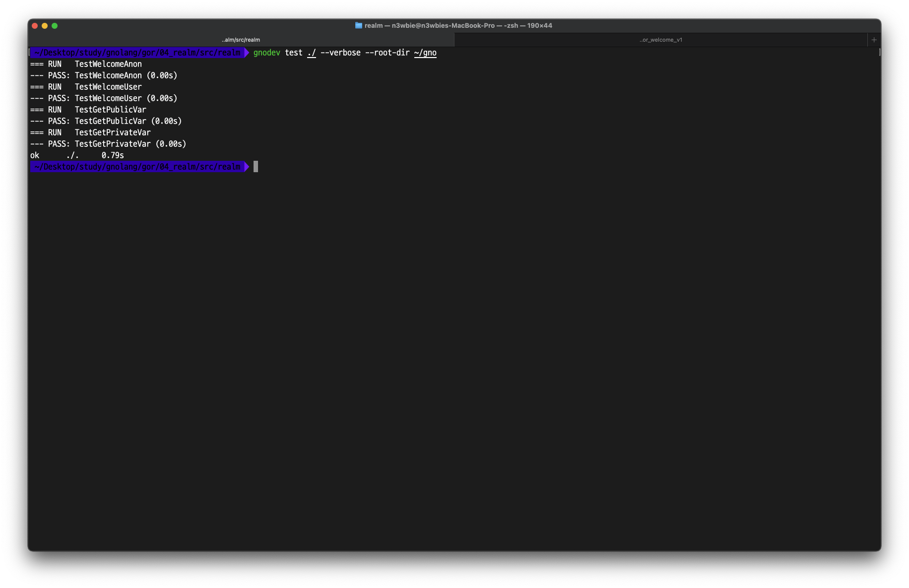Click the folder icon in the title bar
This screenshot has height=588, width=909.
[359, 25]
